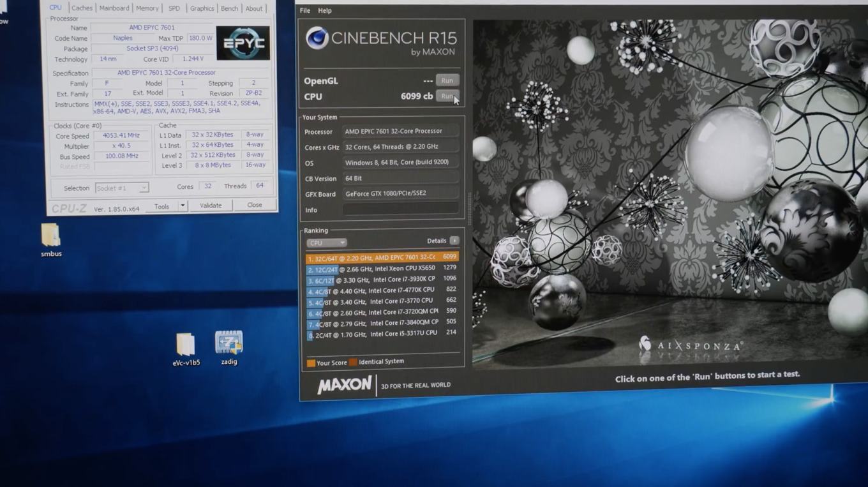868x487 pixels.
Task: Select the Core i7-3720QM ranking row
Action: click(382, 311)
